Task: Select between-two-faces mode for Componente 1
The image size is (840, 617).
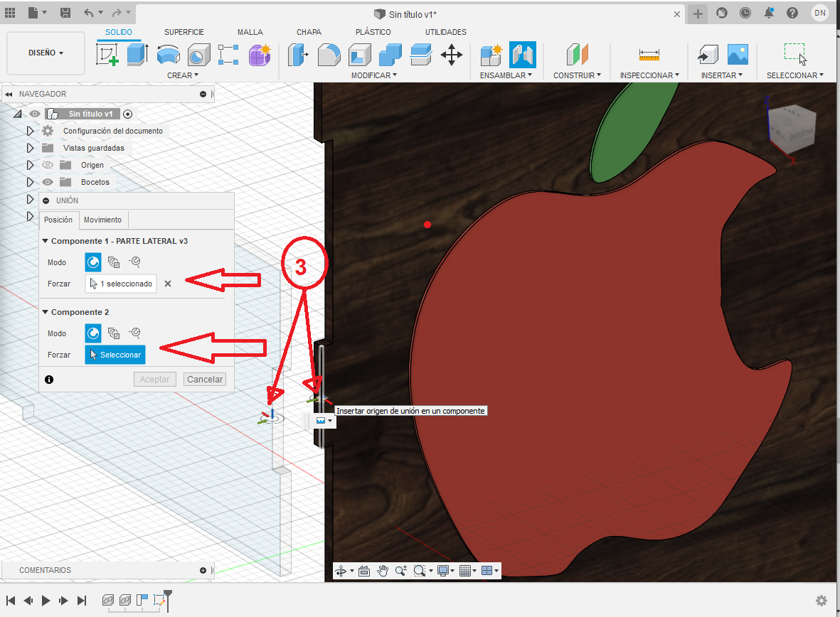Action: pyautogui.click(x=114, y=262)
